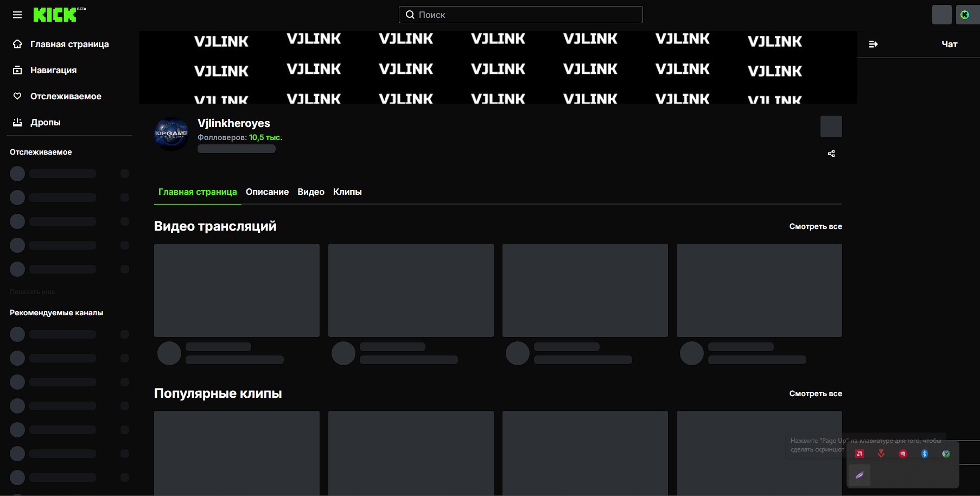
Task: Click Смотреть все for Видео трансляций
Action: [816, 226]
